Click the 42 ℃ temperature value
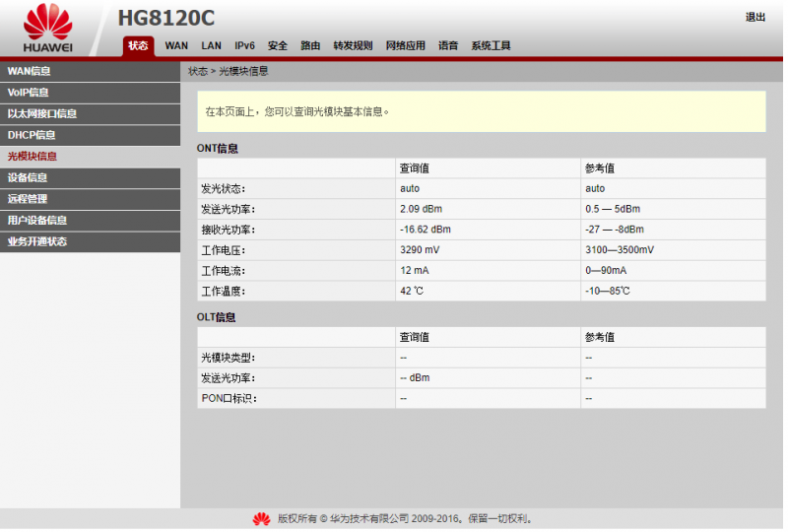The image size is (788, 532). [412, 291]
